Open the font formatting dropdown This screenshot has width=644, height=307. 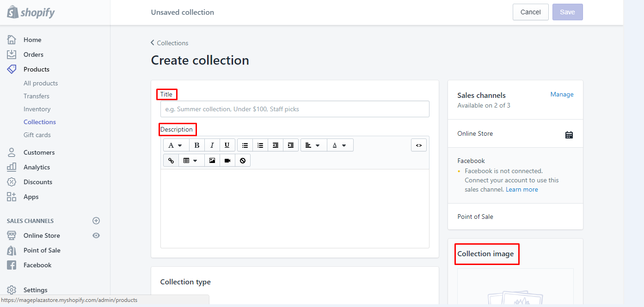coord(176,145)
